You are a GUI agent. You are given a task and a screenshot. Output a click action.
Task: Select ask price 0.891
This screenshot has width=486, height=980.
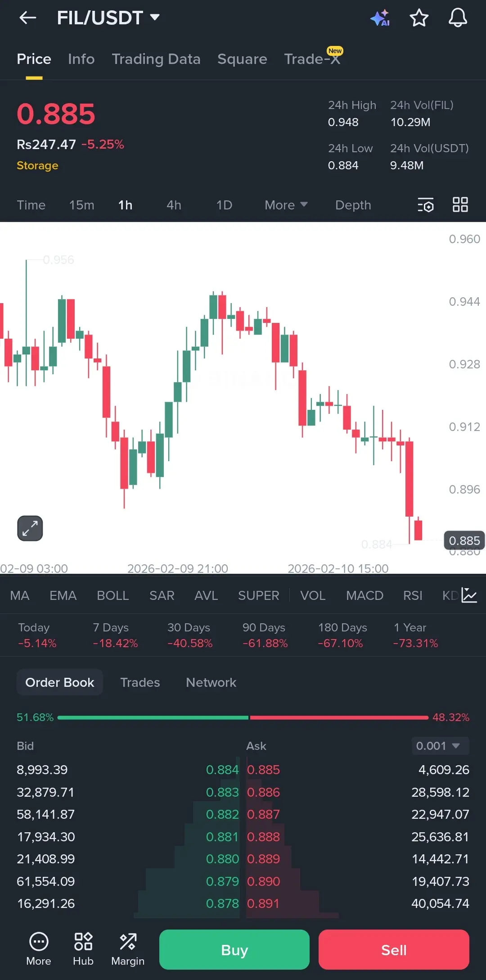[x=263, y=903]
